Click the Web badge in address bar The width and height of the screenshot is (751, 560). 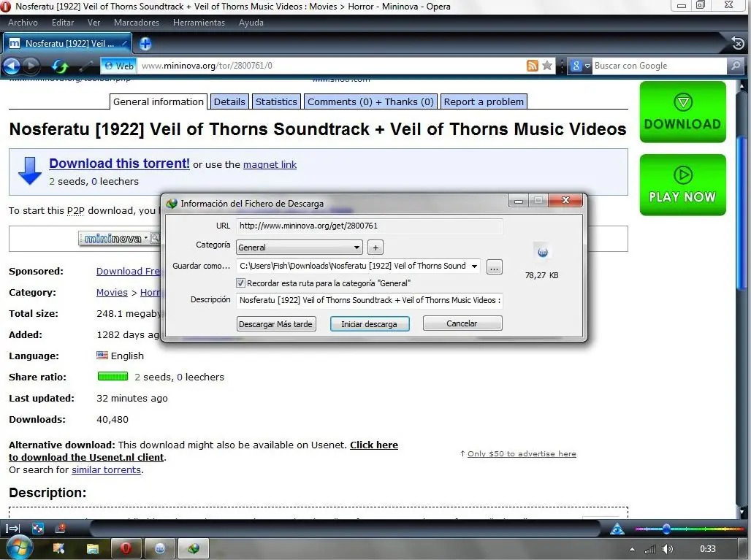pyautogui.click(x=119, y=66)
